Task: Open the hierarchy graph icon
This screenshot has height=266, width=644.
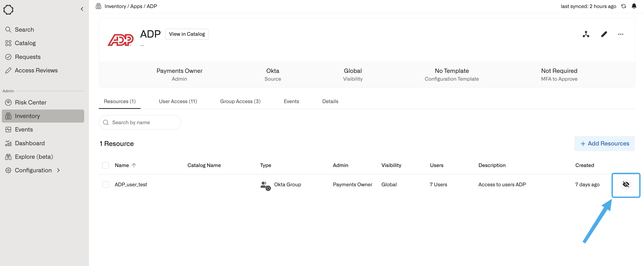Action: click(x=586, y=34)
